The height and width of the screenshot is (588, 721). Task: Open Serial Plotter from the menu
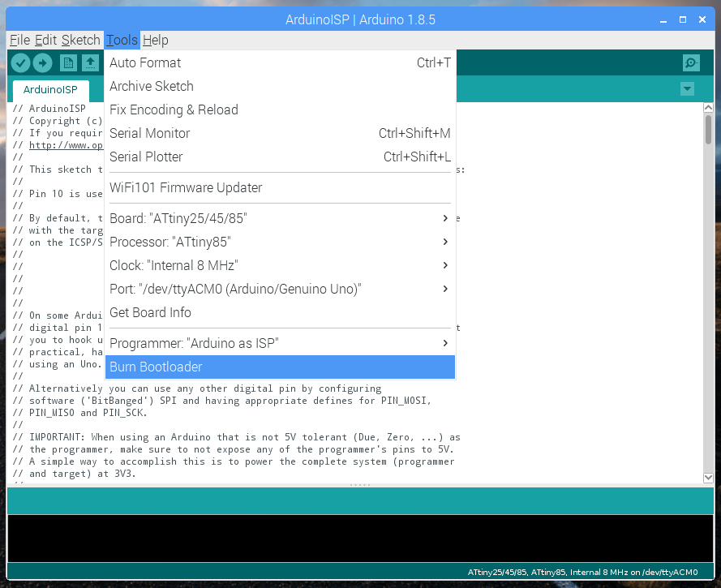280,157
